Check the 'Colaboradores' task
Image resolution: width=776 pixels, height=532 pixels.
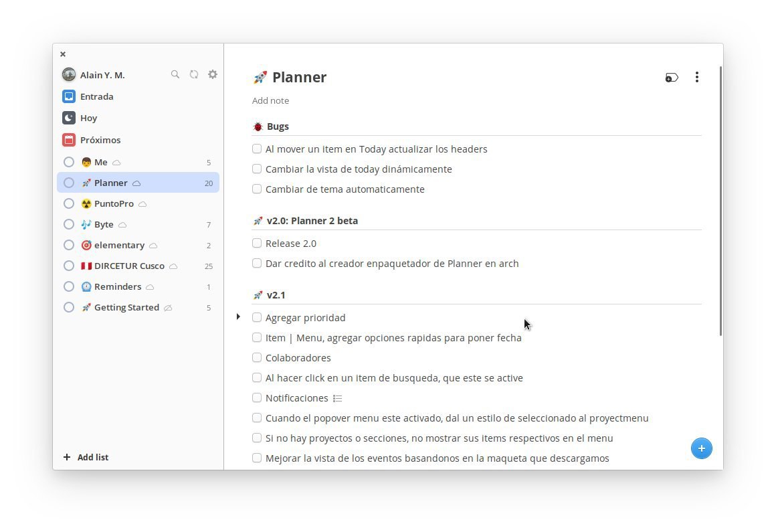(x=256, y=357)
